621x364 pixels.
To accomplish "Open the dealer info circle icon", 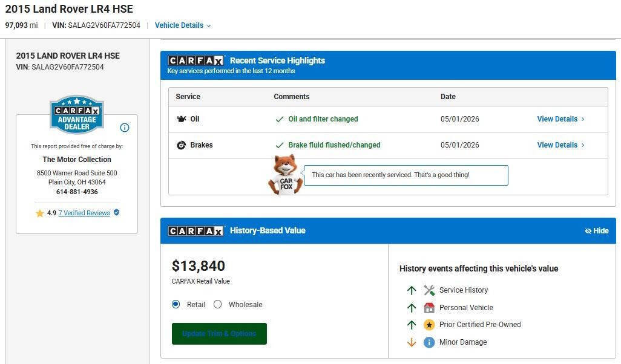I will (x=124, y=128).
